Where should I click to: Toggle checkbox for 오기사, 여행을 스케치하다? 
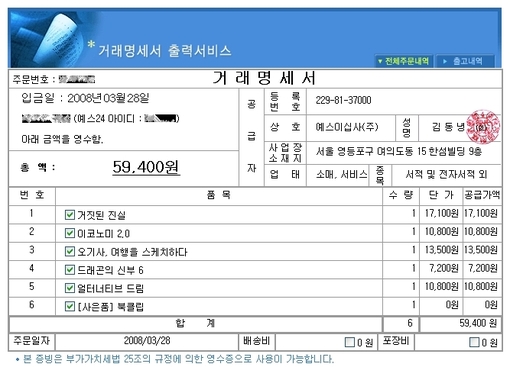click(69, 251)
